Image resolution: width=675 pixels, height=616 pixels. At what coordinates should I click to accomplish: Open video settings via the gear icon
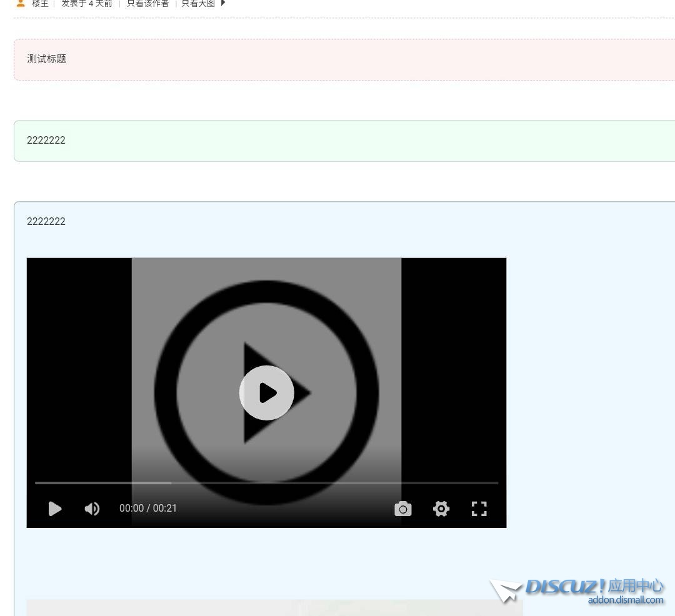coord(441,509)
